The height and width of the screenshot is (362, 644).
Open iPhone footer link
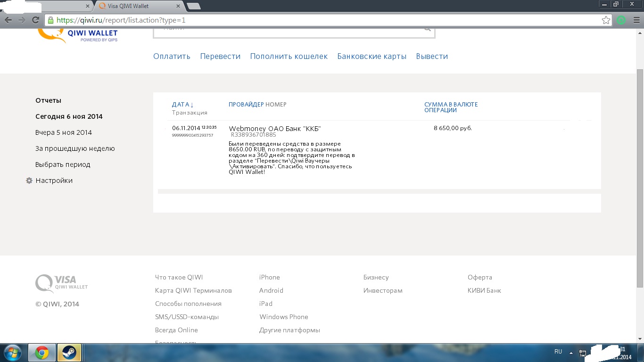pos(270,277)
